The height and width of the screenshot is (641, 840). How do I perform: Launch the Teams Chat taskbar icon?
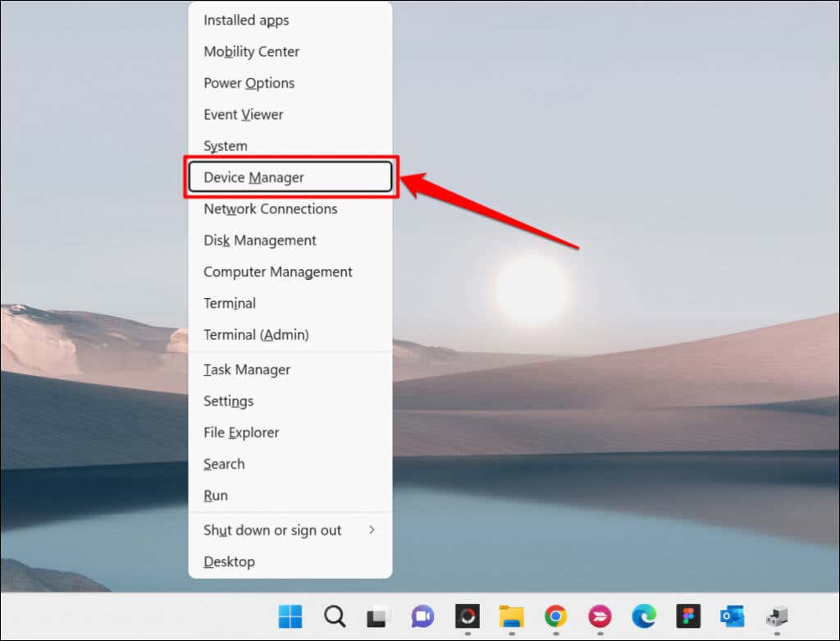422,616
